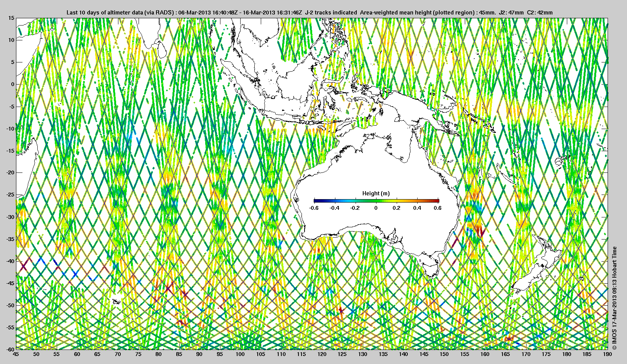Click longitude axis label 165
Screen dimensions: 627x364
pos(506,354)
